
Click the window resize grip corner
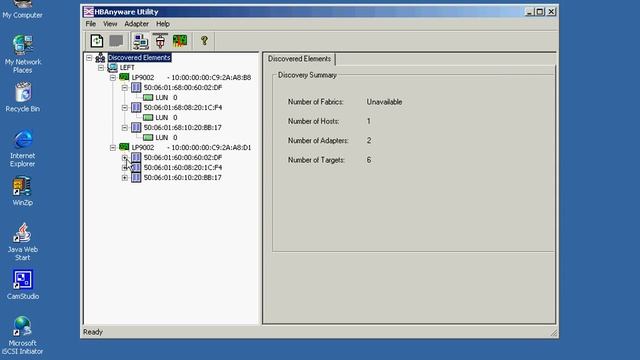coord(553,333)
